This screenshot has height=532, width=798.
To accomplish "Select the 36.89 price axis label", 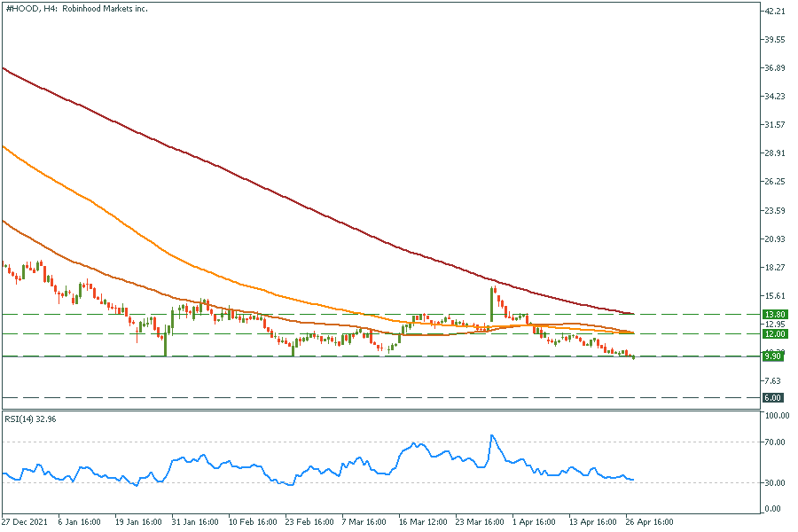I will coord(777,68).
